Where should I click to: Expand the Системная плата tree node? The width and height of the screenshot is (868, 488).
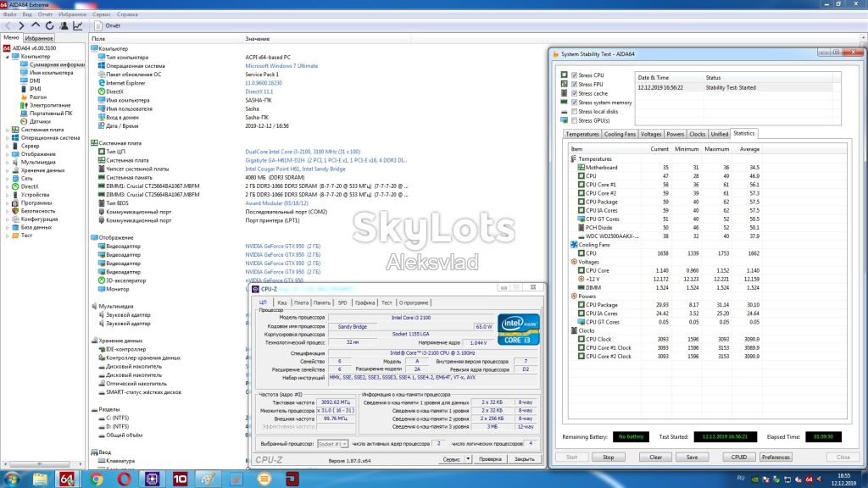click(x=7, y=130)
